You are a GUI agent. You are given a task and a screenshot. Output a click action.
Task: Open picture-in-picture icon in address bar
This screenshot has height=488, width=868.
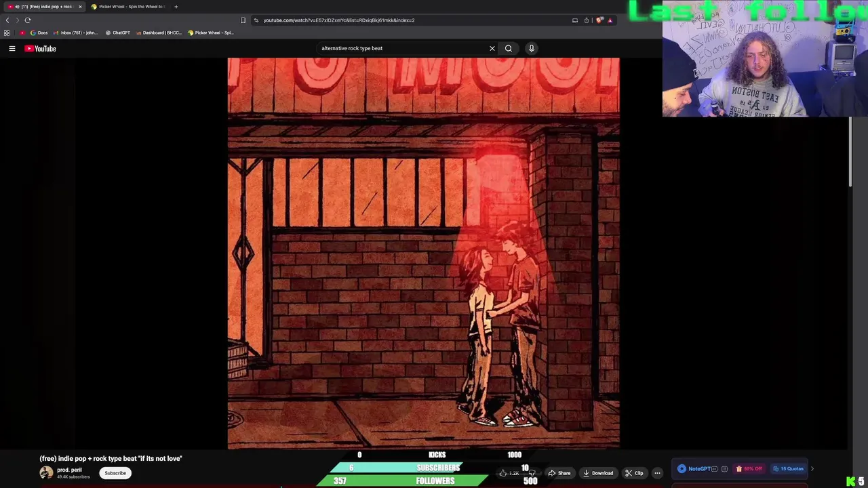coord(575,20)
